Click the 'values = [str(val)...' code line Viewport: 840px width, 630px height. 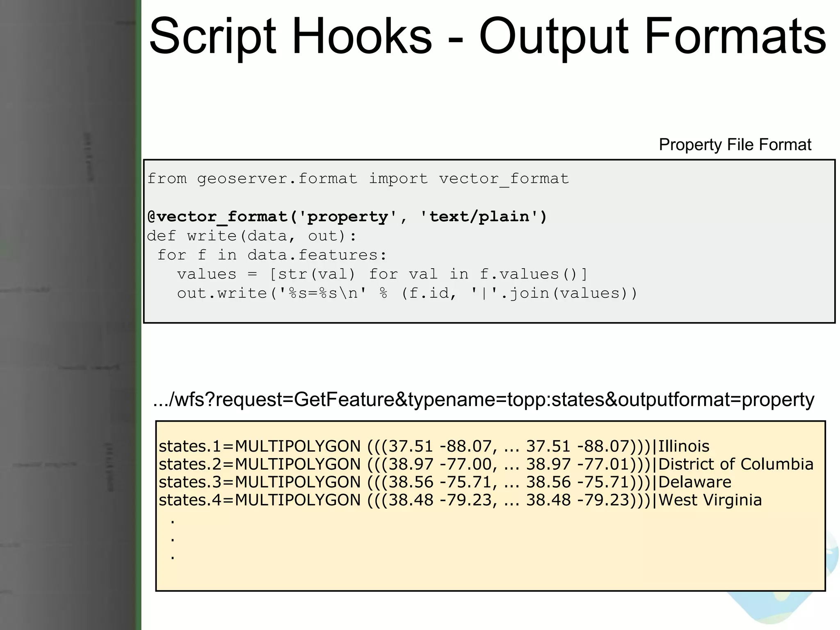(382, 274)
